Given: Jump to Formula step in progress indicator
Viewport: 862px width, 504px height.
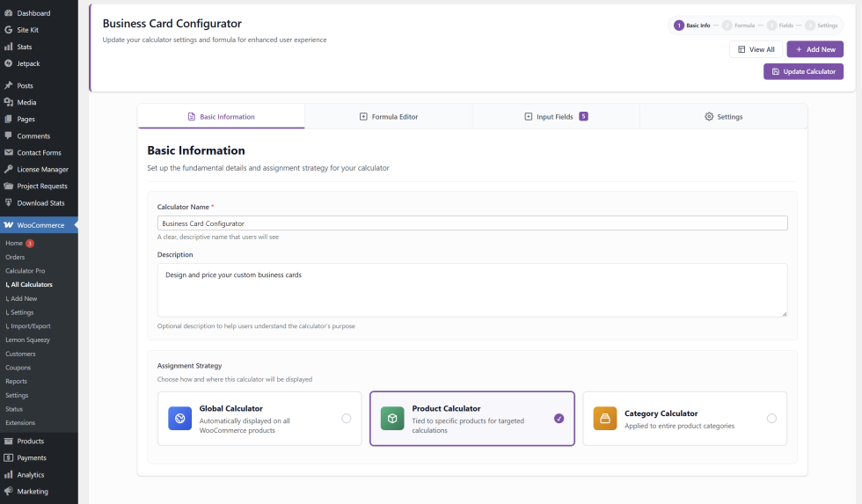Looking at the screenshot, I should tap(739, 26).
